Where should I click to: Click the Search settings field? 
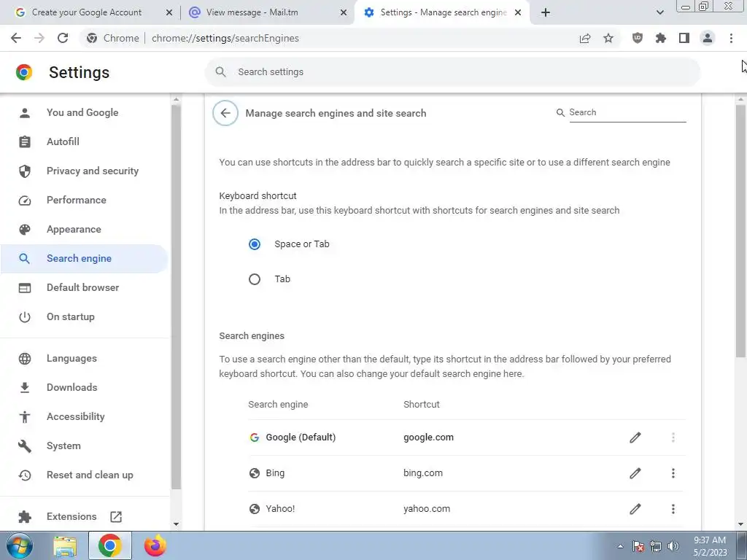pos(452,72)
